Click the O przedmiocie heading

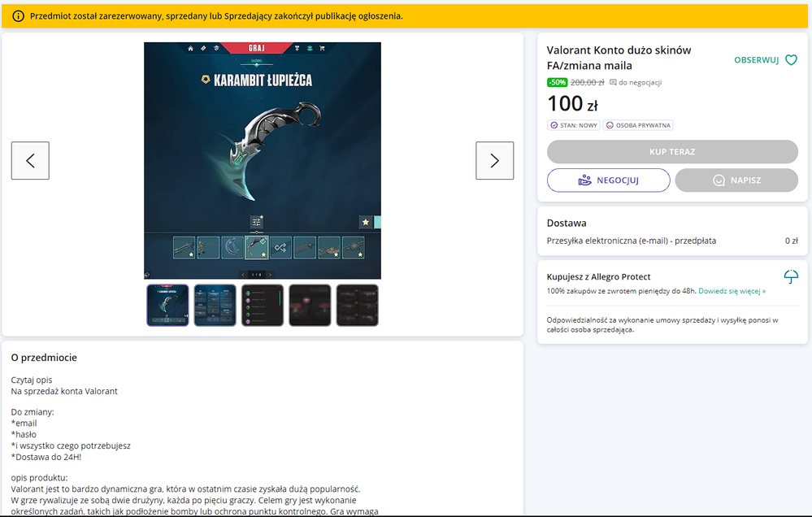pos(44,358)
